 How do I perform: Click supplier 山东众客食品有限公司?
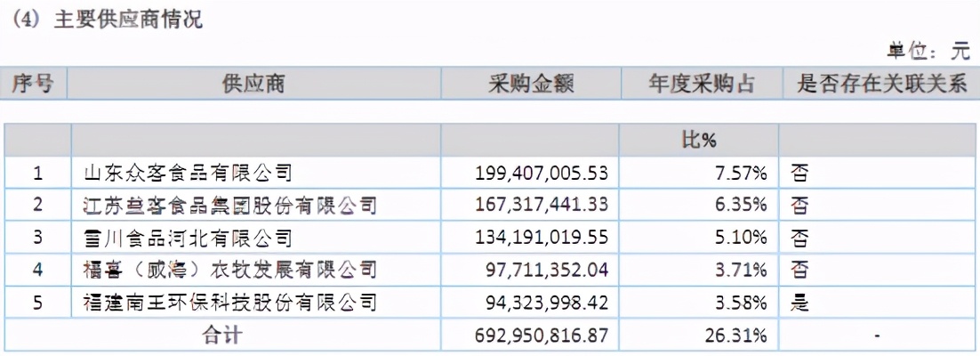pos(188,172)
